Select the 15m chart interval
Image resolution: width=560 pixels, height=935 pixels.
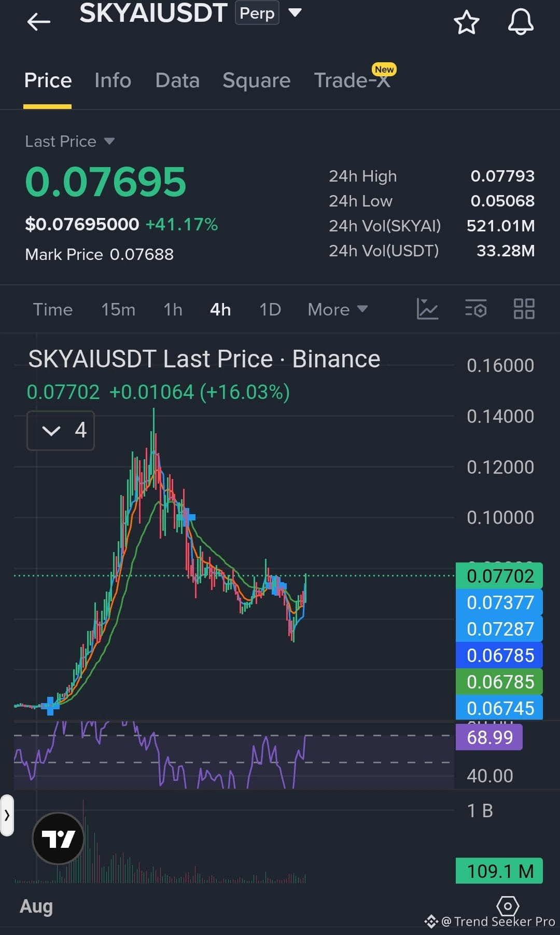point(118,309)
